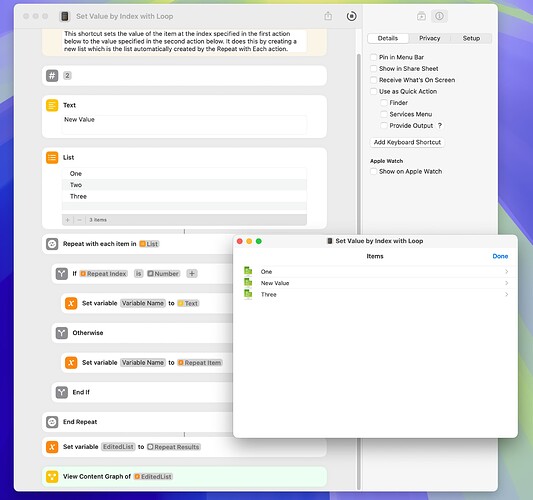Viewport: 533px width, 500px height.
Task: Click Done in the Items window
Action: point(500,256)
